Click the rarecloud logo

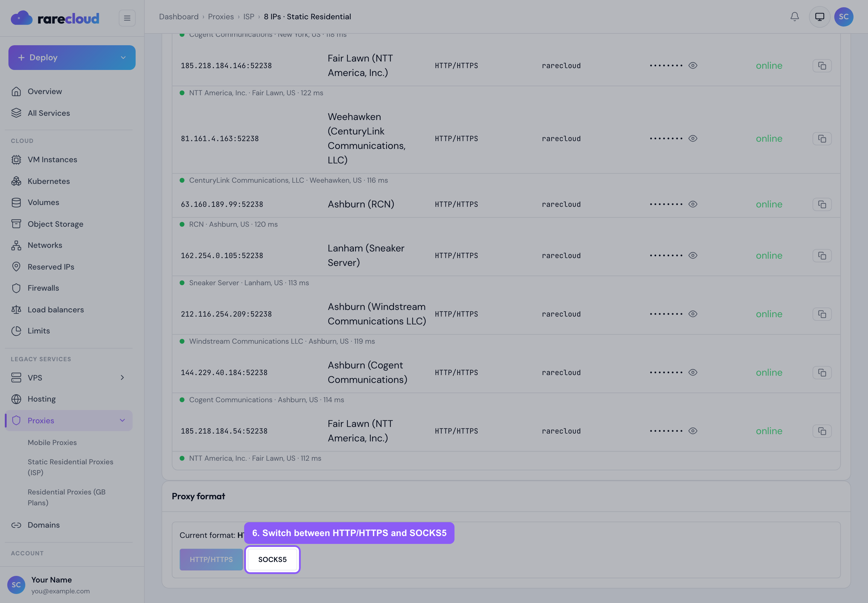point(55,18)
